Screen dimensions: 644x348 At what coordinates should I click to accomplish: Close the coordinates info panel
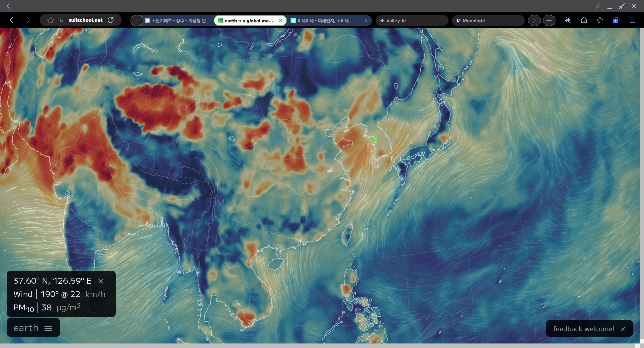[101, 281]
